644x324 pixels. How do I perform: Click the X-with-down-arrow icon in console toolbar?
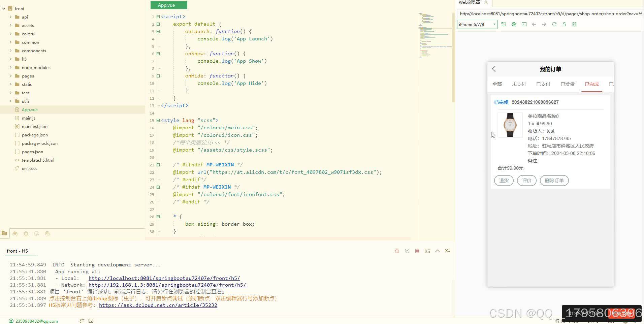point(448,251)
